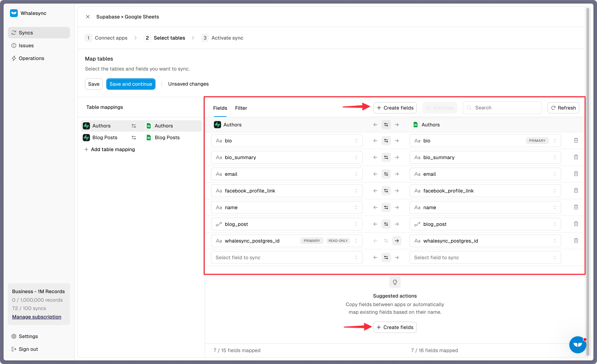597x364 pixels.
Task: Set facebook_profile_link sync to left arrow
Action: pyautogui.click(x=375, y=191)
